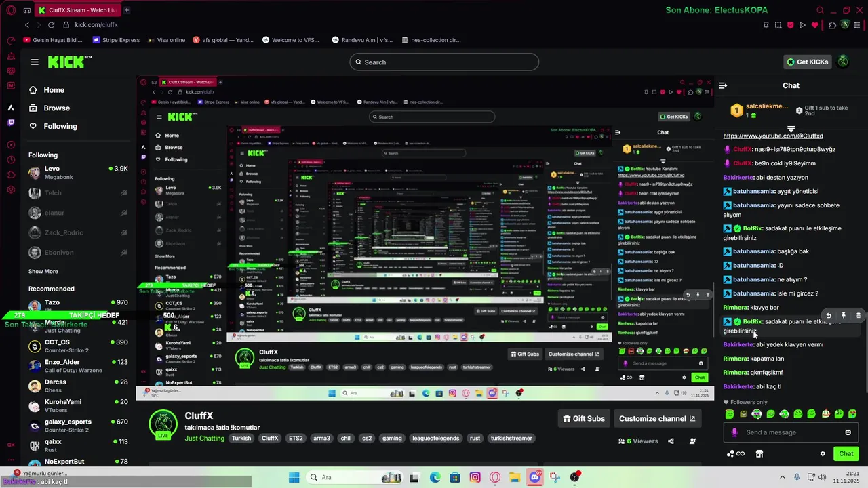This screenshot has width=868, height=488.
Task: Toggle the Kick hamburger sidebar menu
Action: point(35,62)
